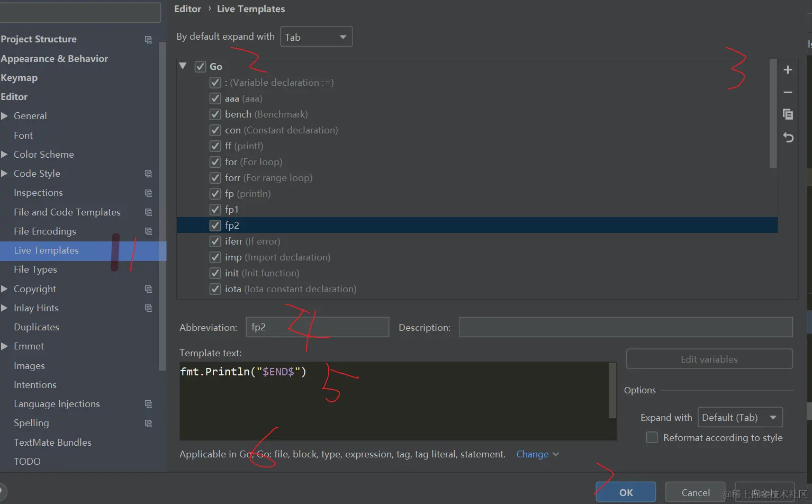Click the Abbreviation field containing fp2
The image size is (812, 504).
pos(318,327)
